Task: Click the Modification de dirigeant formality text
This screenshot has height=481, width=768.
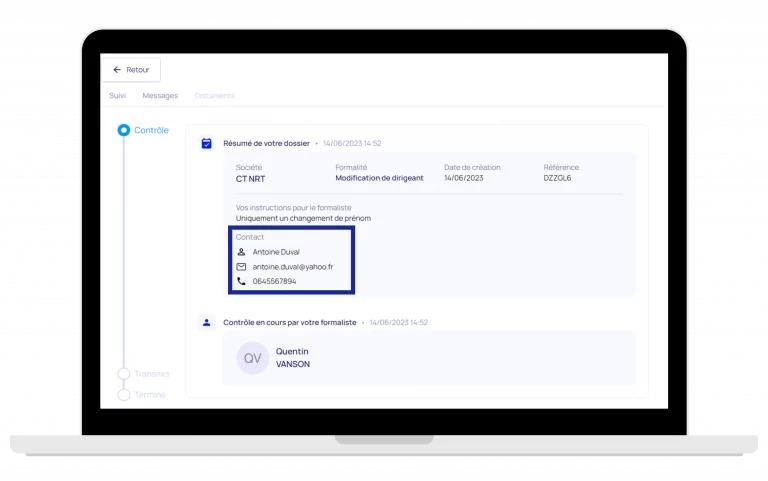Action: click(x=379, y=178)
